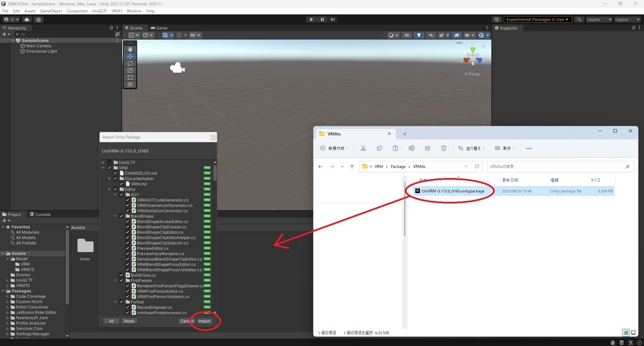Click All button in import dialog
644x346 pixels.
click(x=111, y=321)
